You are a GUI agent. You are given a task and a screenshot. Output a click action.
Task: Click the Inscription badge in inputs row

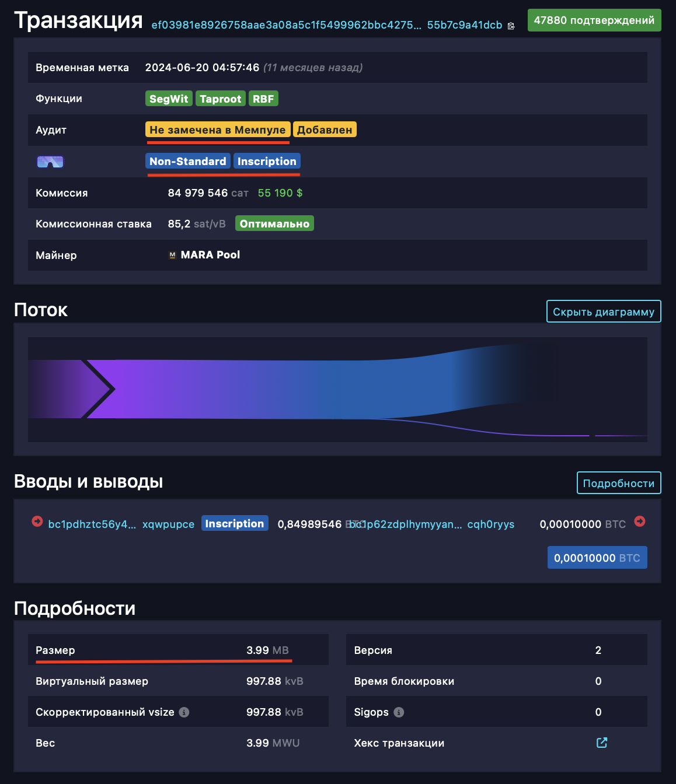(x=235, y=524)
